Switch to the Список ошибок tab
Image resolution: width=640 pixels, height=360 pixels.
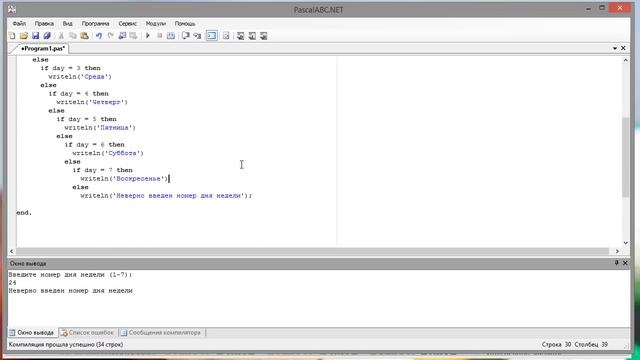pos(87,333)
